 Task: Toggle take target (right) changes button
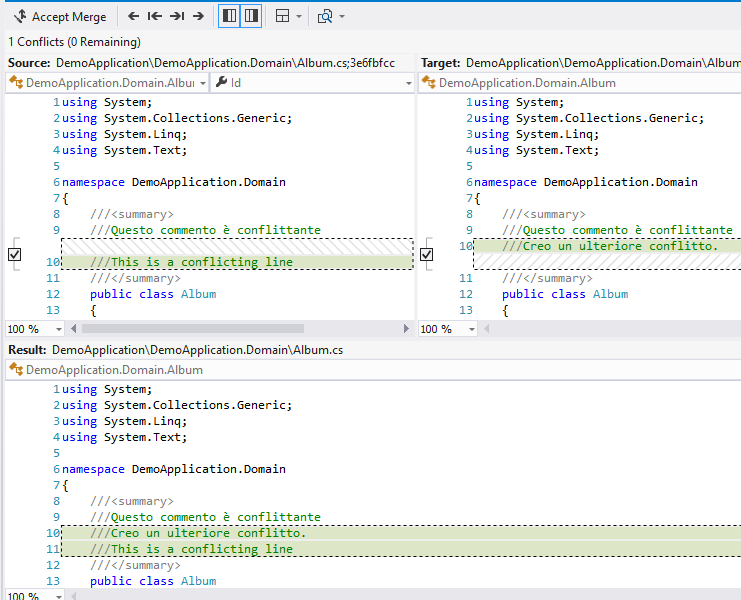coord(251,17)
